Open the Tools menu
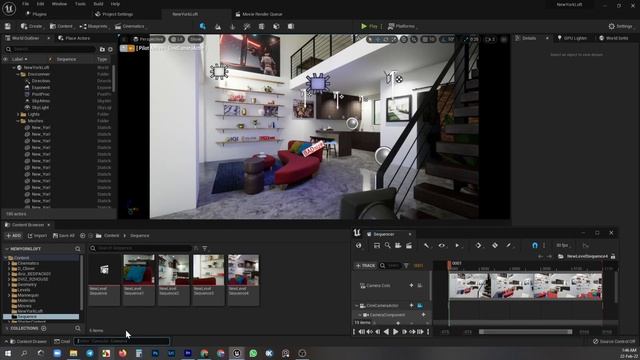The image size is (640, 360). tap(80, 4)
